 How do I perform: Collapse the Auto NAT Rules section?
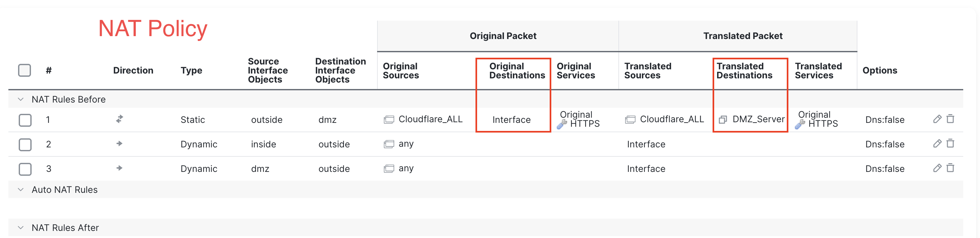[x=21, y=189]
